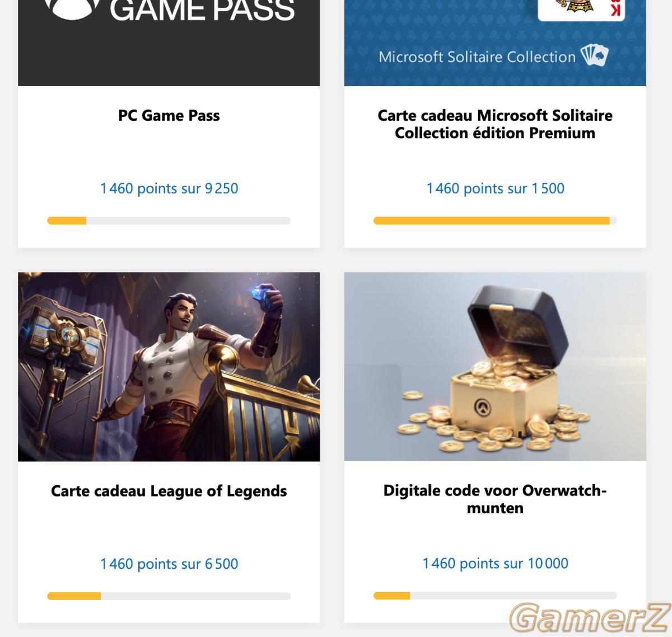Click the Solitaire cards icon beside the title
The height and width of the screenshot is (637, 672).
pos(594,55)
